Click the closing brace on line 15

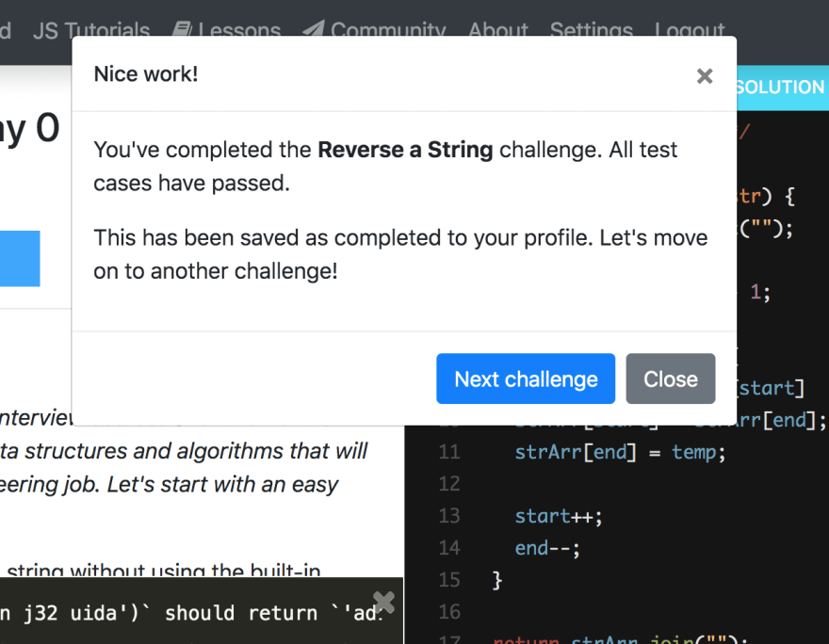point(497,580)
